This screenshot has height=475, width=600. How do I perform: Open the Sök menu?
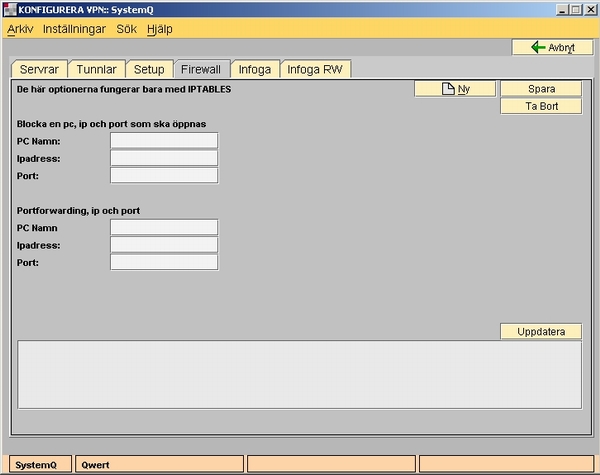[x=126, y=29]
